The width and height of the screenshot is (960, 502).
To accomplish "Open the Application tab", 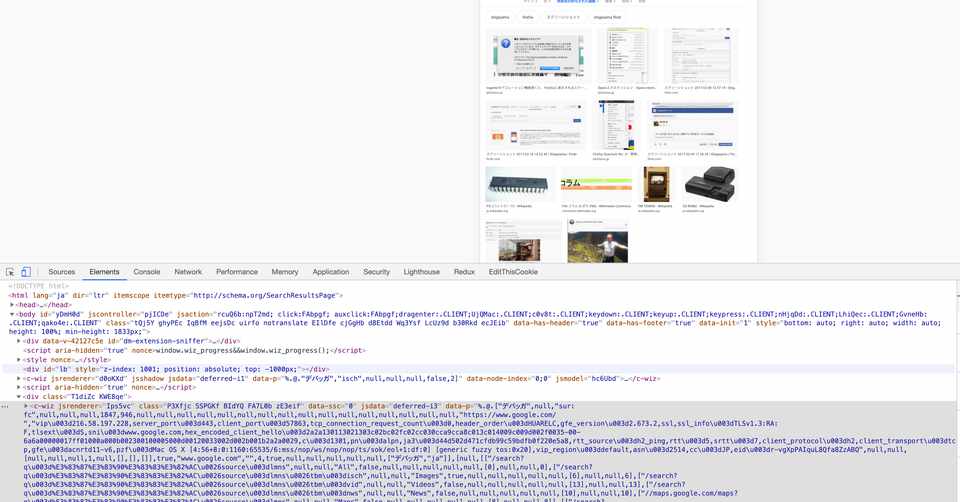I will tap(331, 272).
